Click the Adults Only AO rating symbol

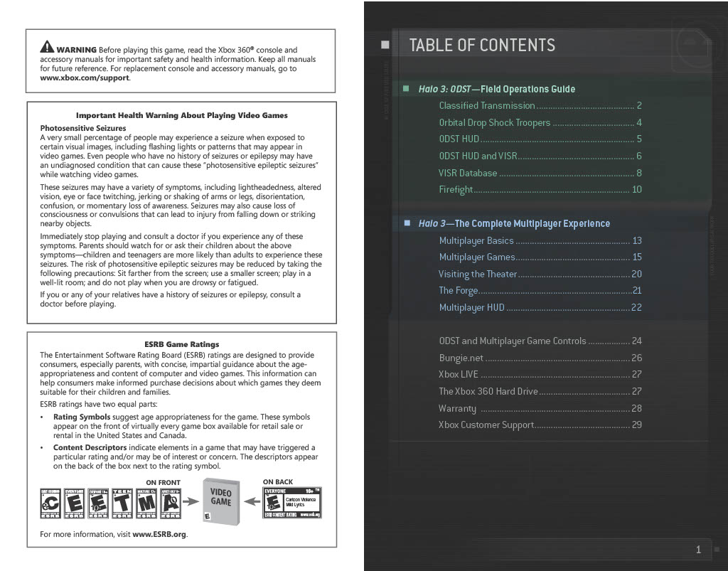[171, 503]
